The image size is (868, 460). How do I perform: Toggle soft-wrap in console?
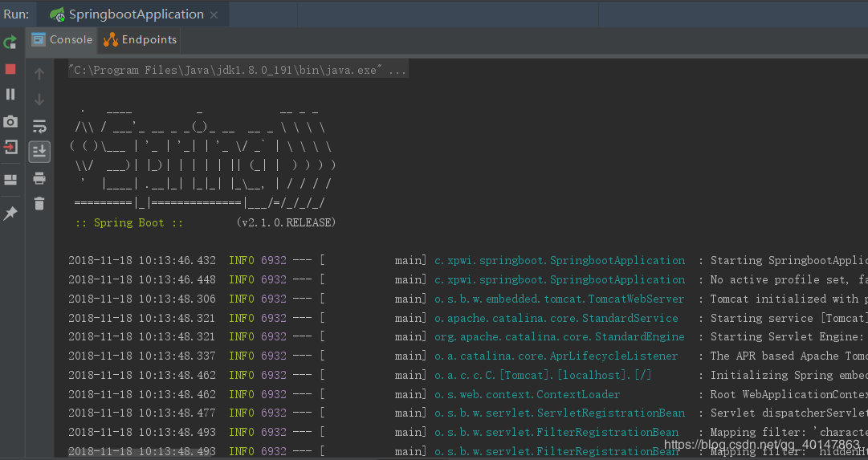pos(39,126)
